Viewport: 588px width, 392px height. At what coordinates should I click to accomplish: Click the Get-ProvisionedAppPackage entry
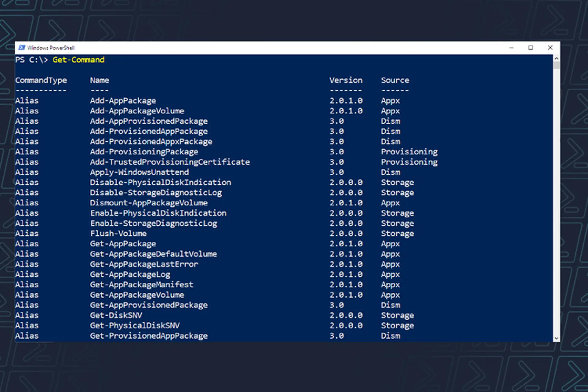point(149,336)
